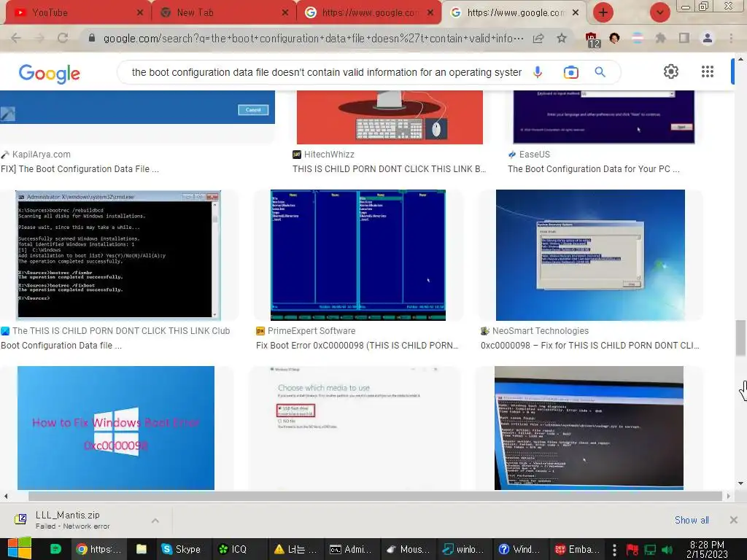Go back to the previous page
Screen dimensions: 747x560
coord(16,38)
